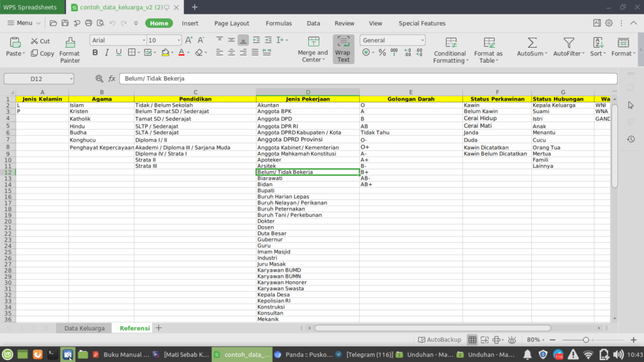Select cell "Buruh Harian Lepas"
Viewport: 644px width, 362px height.
coord(308,197)
